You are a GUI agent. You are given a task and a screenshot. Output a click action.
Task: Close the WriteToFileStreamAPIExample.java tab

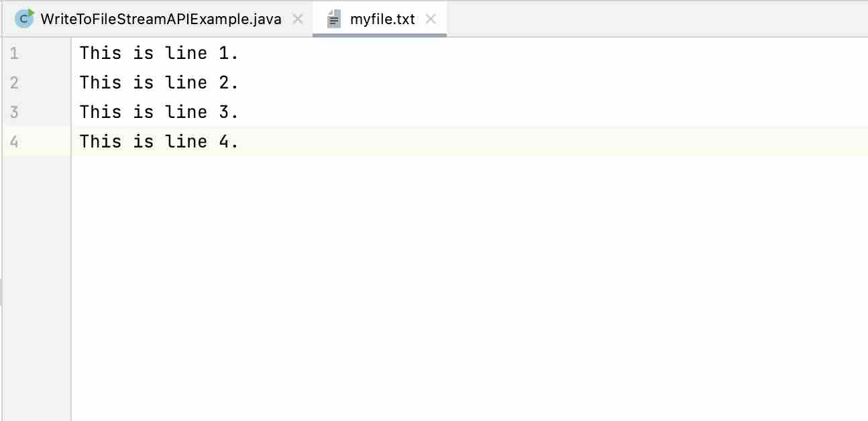coord(297,19)
